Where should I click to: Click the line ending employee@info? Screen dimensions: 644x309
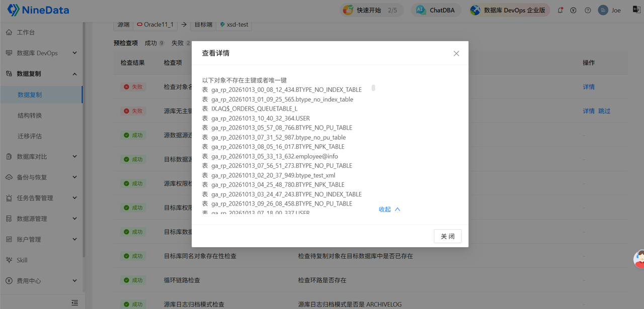coord(275,156)
